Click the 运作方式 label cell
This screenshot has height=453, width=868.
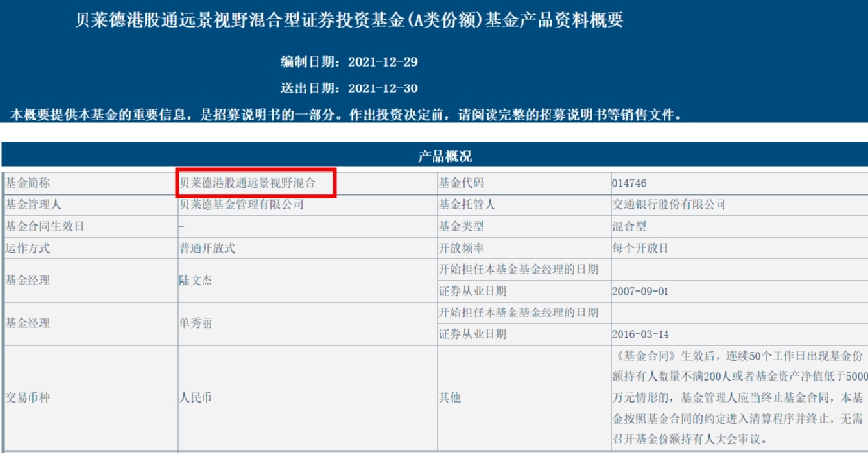click(90, 248)
